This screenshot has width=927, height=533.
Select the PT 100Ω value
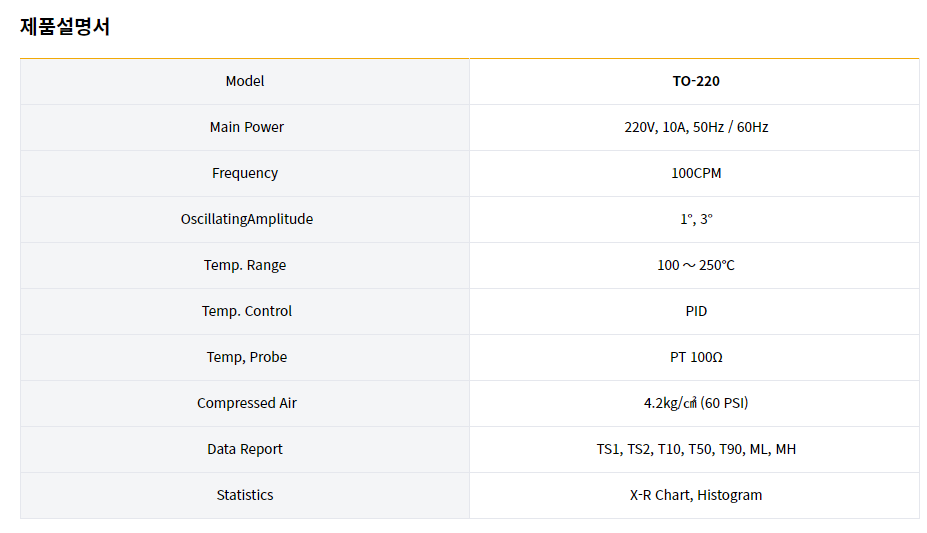pos(696,357)
